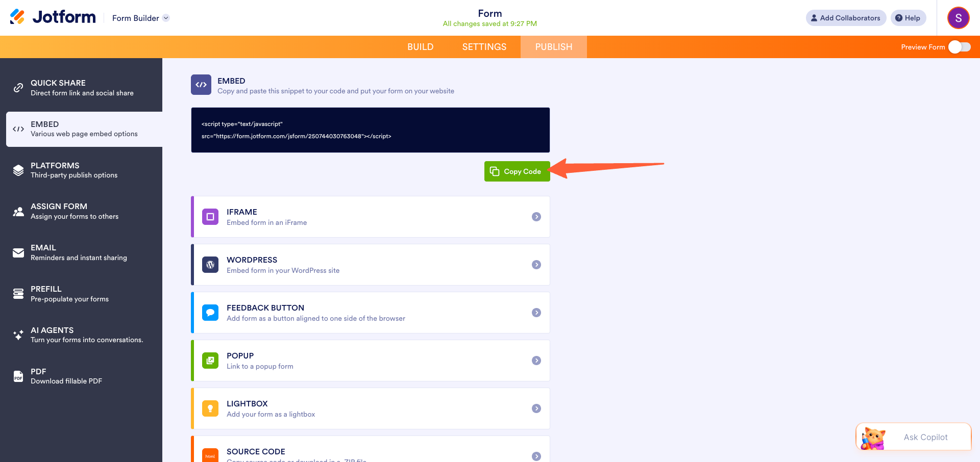Click the Assign Form people icon
This screenshot has width=980, height=462.
pos(18,212)
